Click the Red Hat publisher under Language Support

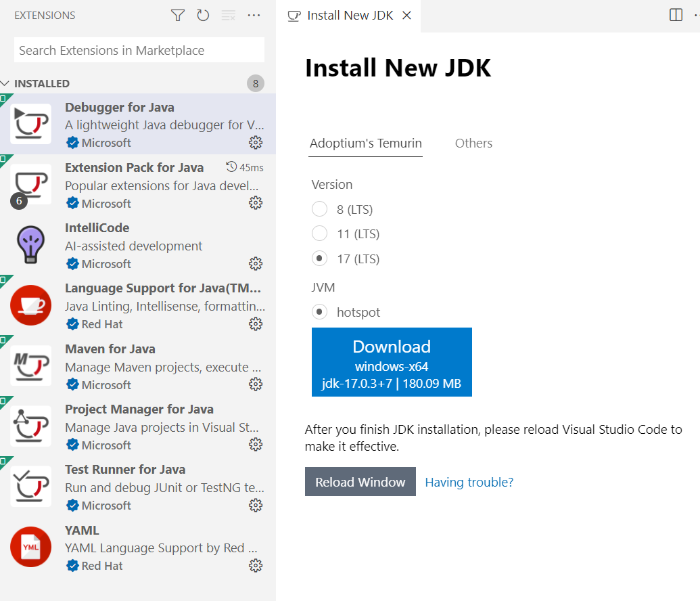(101, 324)
